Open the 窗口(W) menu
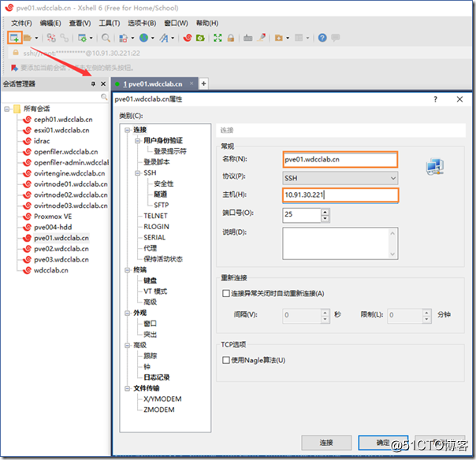 click(176, 23)
